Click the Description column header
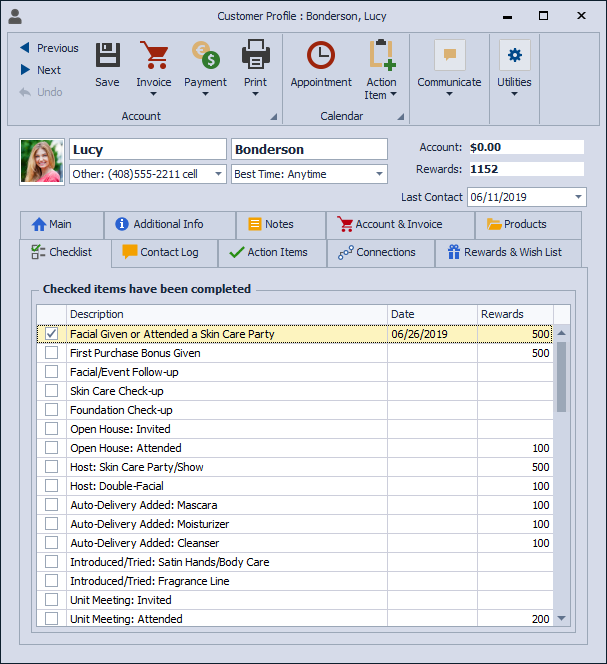The width and height of the screenshot is (607, 664). pyautogui.click(x=227, y=314)
